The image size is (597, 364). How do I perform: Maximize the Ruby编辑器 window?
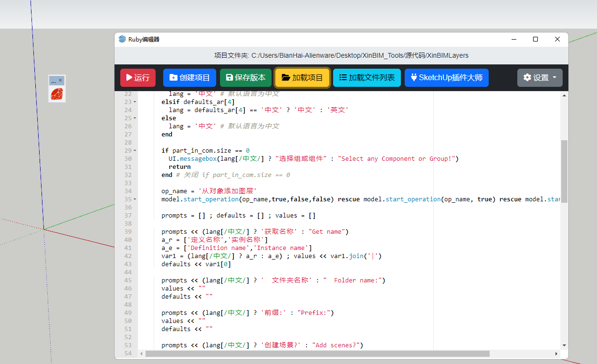pos(535,40)
